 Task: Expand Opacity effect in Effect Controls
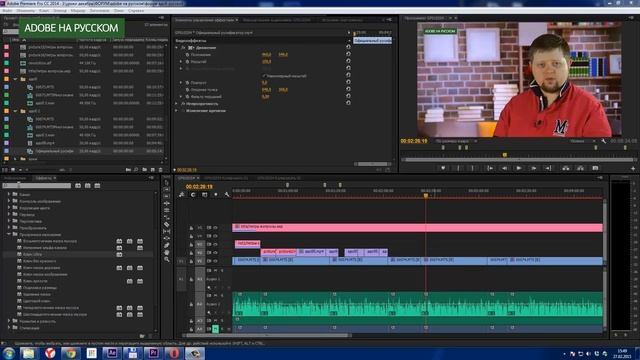[177, 104]
